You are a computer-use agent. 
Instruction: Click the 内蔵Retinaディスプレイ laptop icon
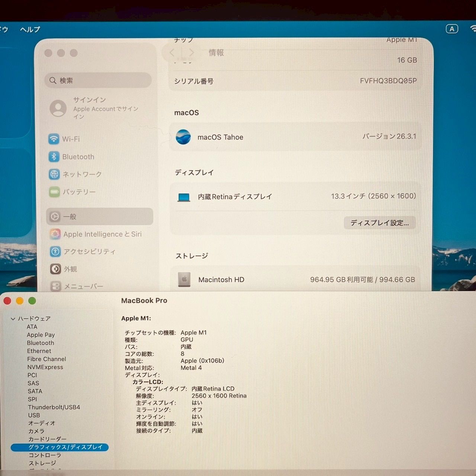click(x=184, y=197)
